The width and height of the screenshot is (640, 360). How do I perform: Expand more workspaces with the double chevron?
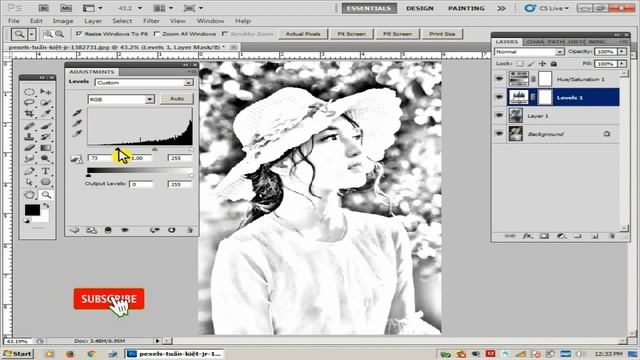(x=502, y=8)
